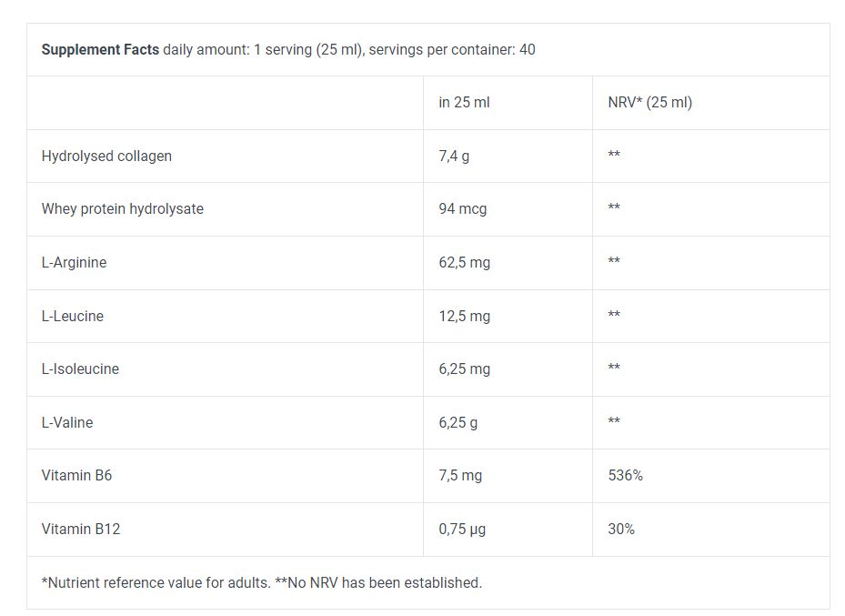Click the 7,5 mg Vitamin B6 amount

click(460, 475)
